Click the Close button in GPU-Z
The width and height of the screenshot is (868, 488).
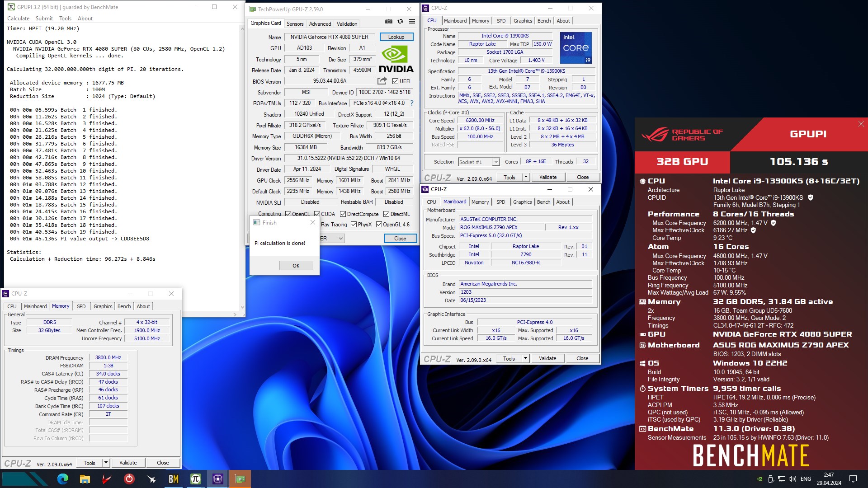point(400,238)
